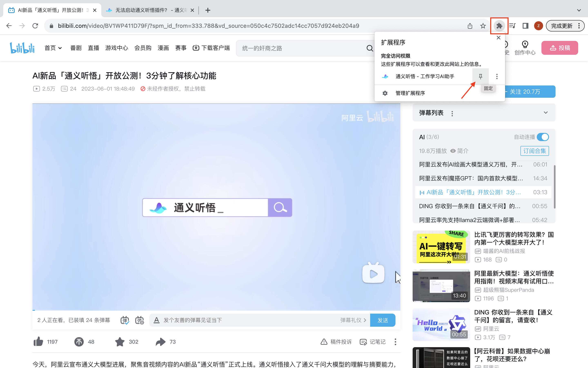Click 完成更新 button
This screenshot has height=368, width=588.
(561, 26)
